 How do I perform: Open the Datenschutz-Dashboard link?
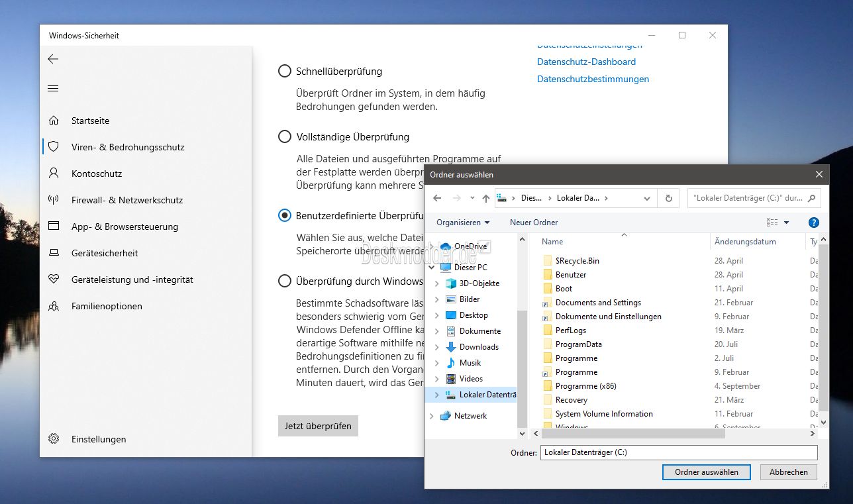586,62
